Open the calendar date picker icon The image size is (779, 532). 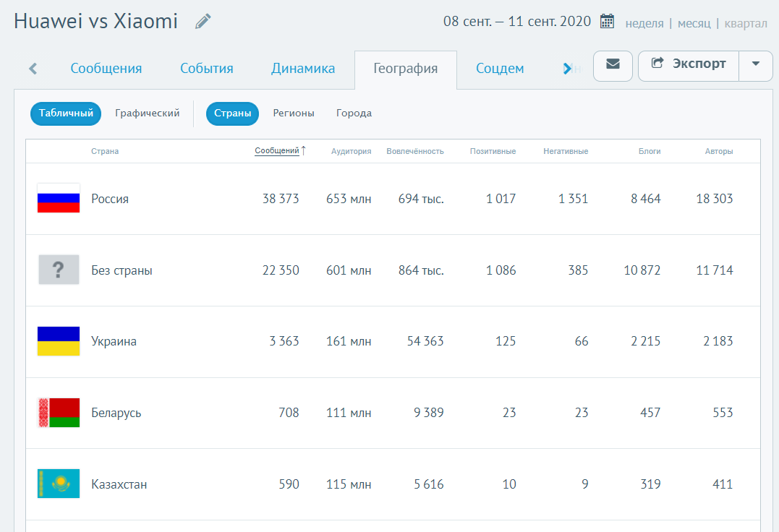607,22
